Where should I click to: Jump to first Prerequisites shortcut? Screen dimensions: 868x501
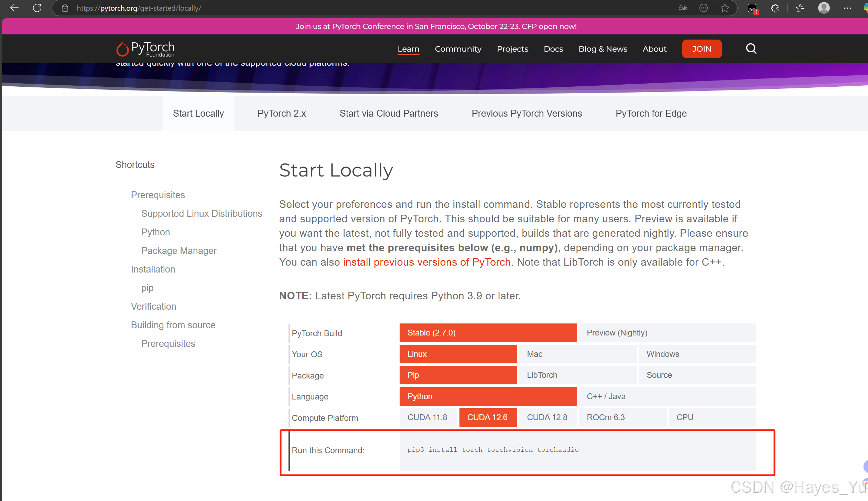point(158,195)
